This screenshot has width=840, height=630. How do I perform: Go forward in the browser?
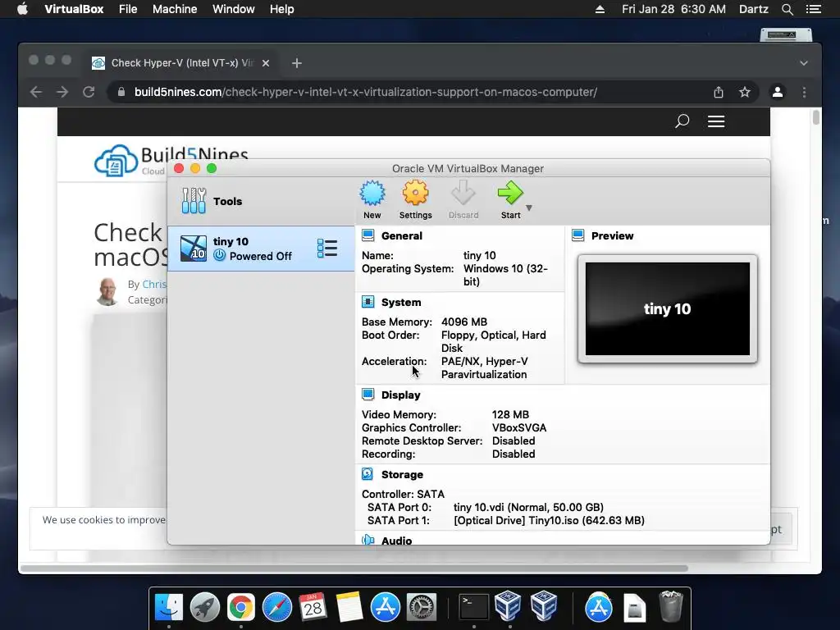click(62, 92)
